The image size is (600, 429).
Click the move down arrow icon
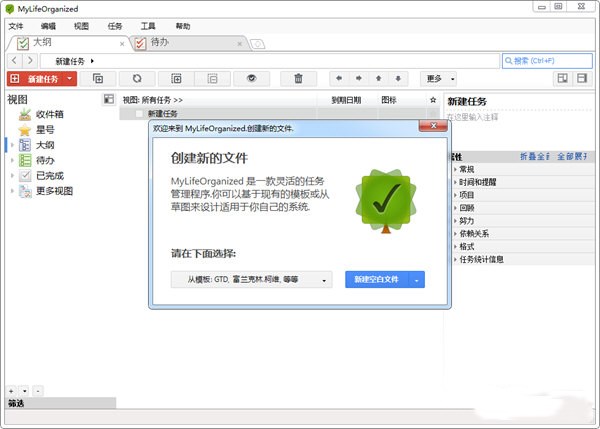(398, 78)
